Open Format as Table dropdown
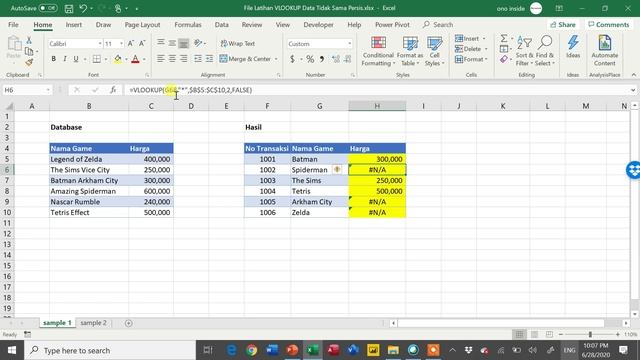This screenshot has width=640, height=360. pyautogui.click(x=410, y=51)
